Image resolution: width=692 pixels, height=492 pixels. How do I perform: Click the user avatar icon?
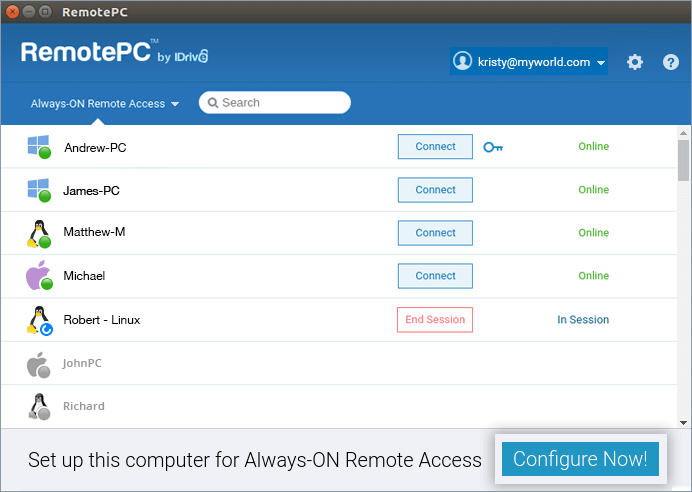pyautogui.click(x=463, y=61)
